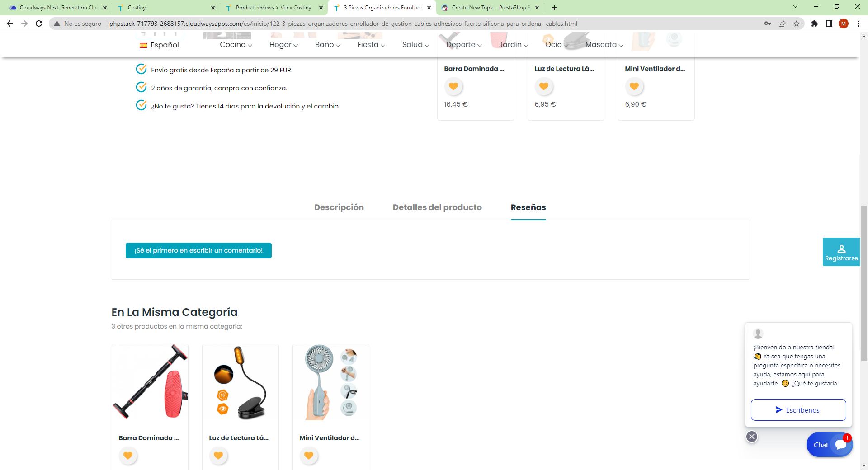The image size is (868, 470).
Task: Expand the Baño category menu
Action: [x=328, y=45]
